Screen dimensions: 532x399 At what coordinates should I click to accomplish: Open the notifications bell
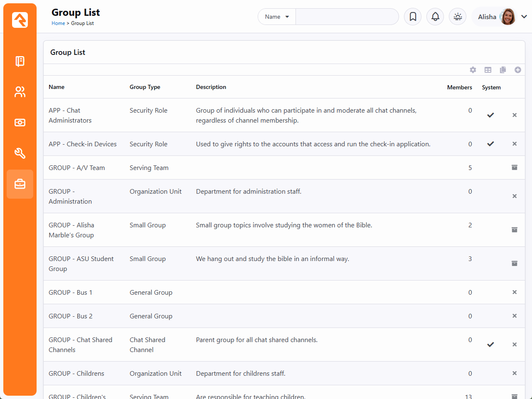point(435,17)
